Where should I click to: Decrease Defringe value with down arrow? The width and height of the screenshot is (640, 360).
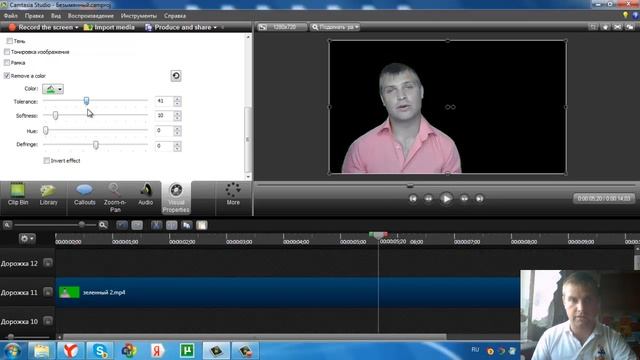tap(177, 149)
